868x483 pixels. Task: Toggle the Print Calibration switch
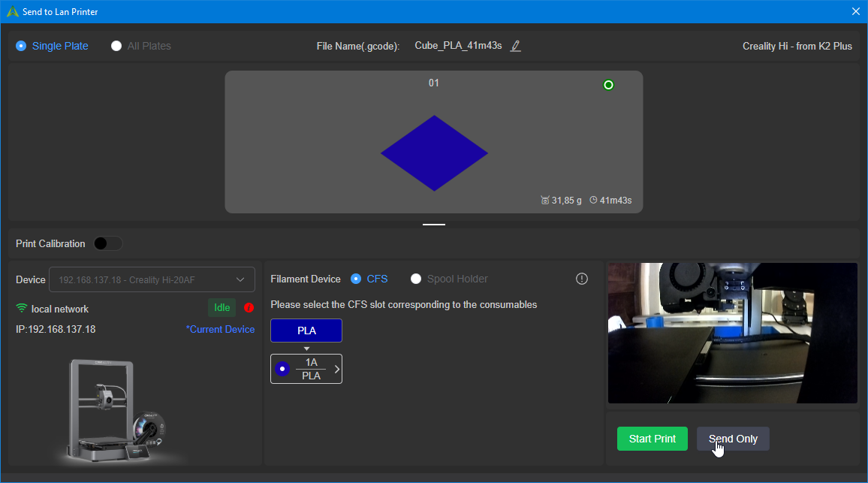pos(108,243)
